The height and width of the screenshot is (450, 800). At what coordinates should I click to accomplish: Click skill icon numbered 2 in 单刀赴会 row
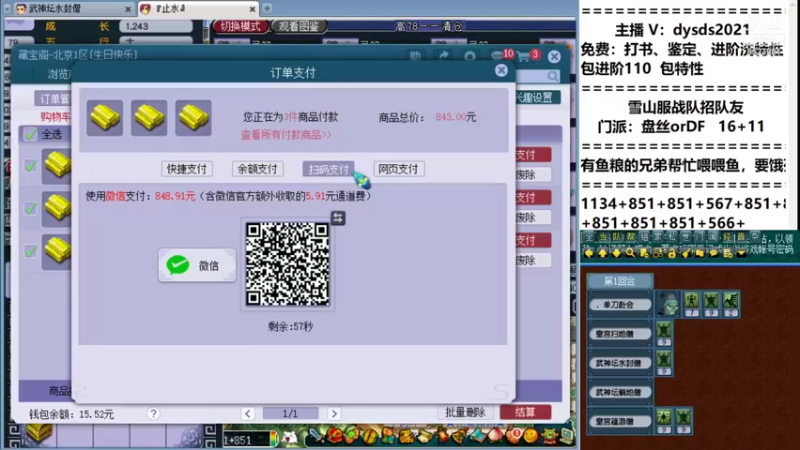[x=731, y=304]
